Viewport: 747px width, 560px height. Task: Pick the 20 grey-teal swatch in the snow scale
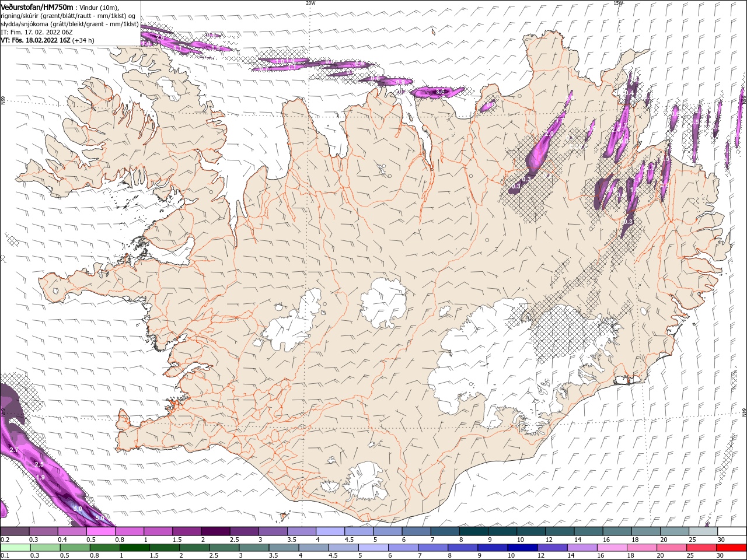tap(674, 531)
